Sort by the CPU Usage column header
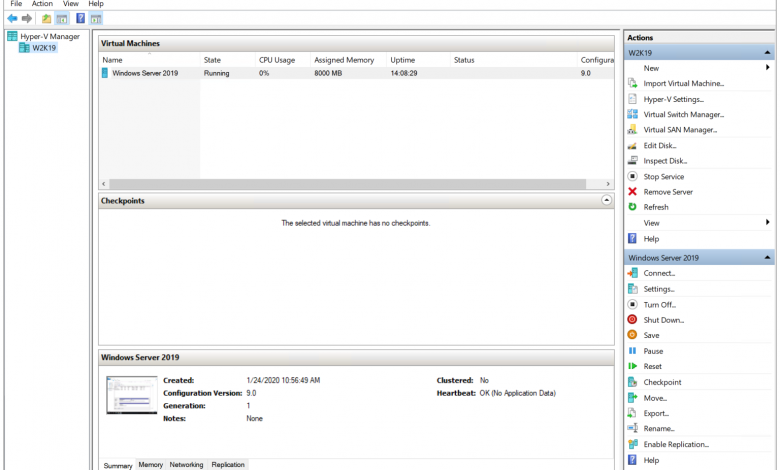The image size is (780, 470). pos(283,60)
